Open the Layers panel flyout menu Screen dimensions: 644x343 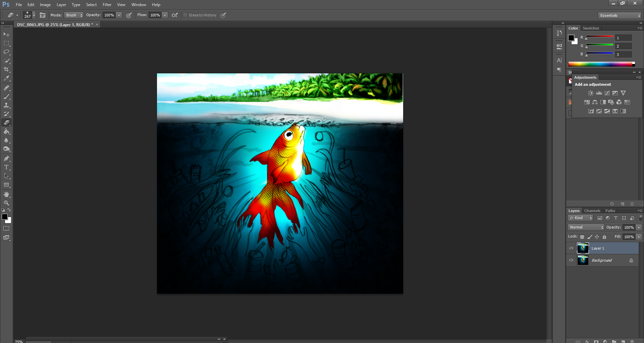click(x=640, y=211)
